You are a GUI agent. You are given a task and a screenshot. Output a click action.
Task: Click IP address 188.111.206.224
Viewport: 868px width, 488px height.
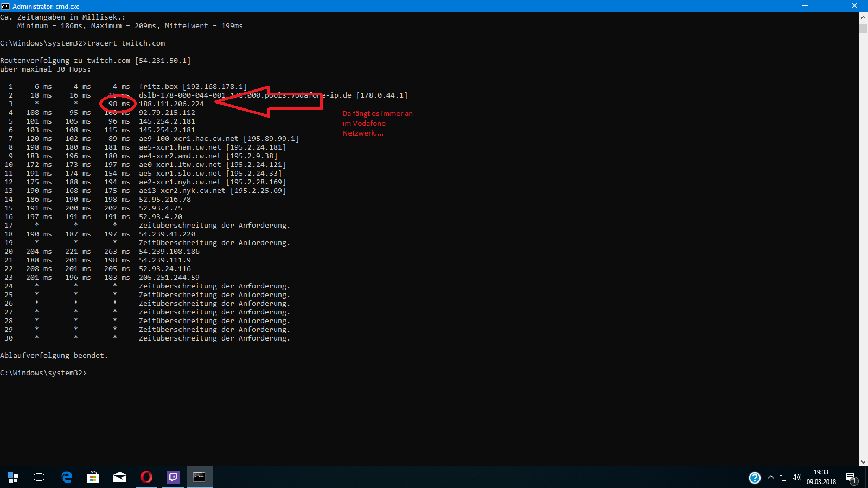coord(171,104)
